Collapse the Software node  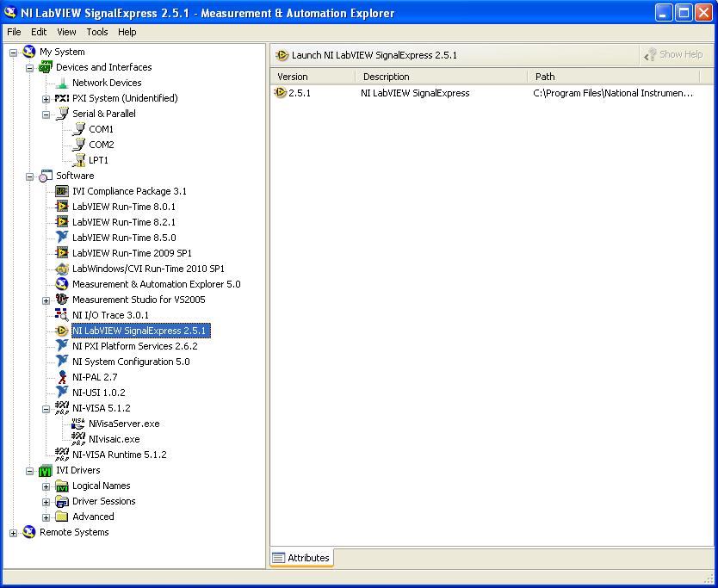30,176
